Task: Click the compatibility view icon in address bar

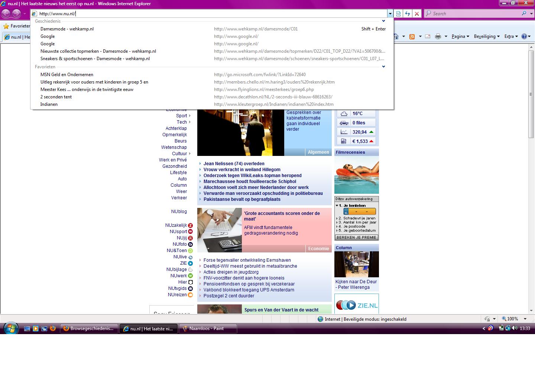Action: [398, 14]
